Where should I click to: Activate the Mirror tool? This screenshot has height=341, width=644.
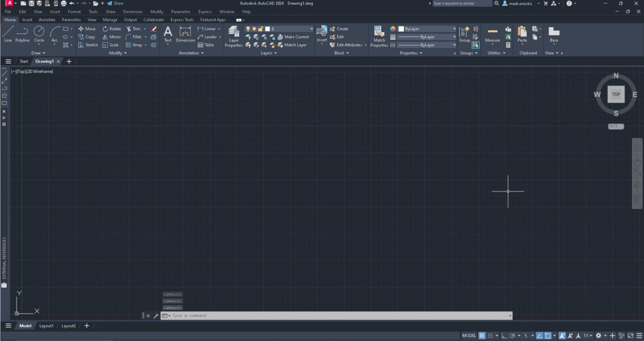(111, 37)
